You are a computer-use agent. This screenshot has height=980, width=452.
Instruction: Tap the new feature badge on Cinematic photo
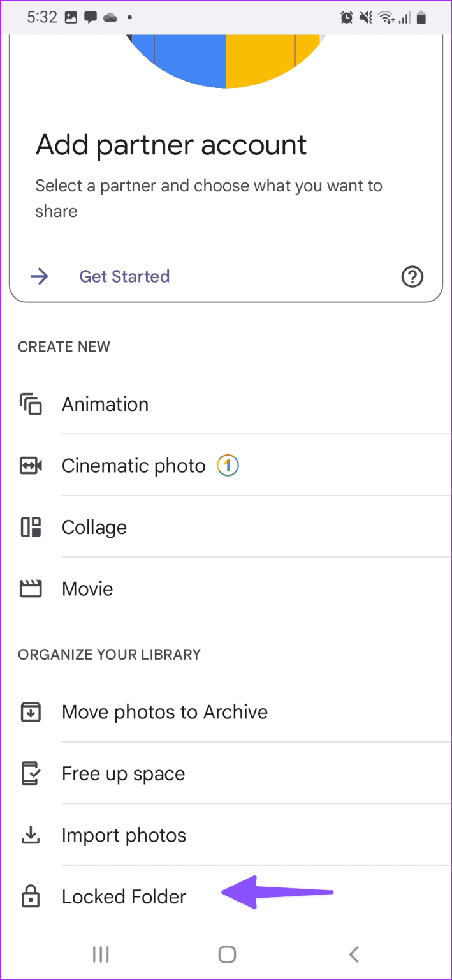(228, 465)
